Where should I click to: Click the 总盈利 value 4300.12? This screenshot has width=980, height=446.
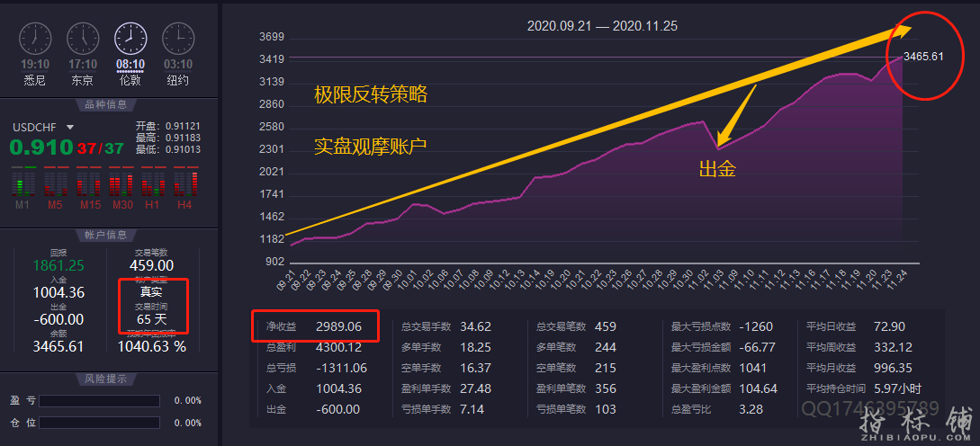click(338, 347)
